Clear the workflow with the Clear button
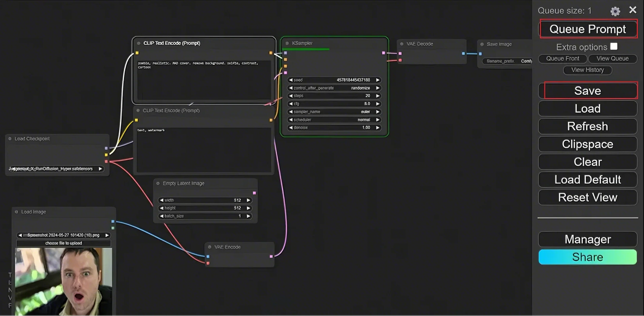The width and height of the screenshot is (644, 316). [588, 162]
